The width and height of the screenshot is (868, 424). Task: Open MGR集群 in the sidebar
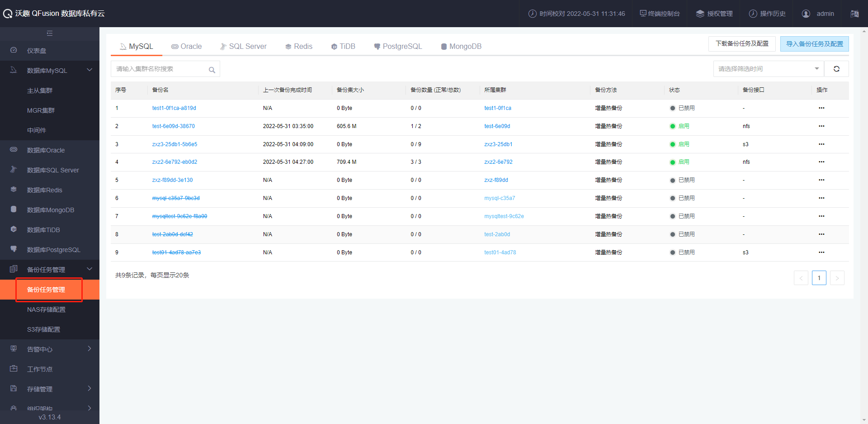tap(41, 110)
